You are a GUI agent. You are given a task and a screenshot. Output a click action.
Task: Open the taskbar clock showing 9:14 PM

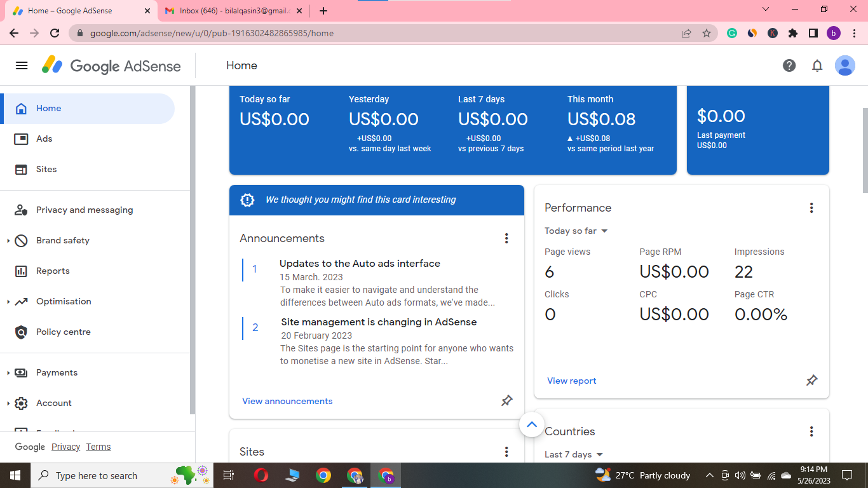click(x=813, y=475)
